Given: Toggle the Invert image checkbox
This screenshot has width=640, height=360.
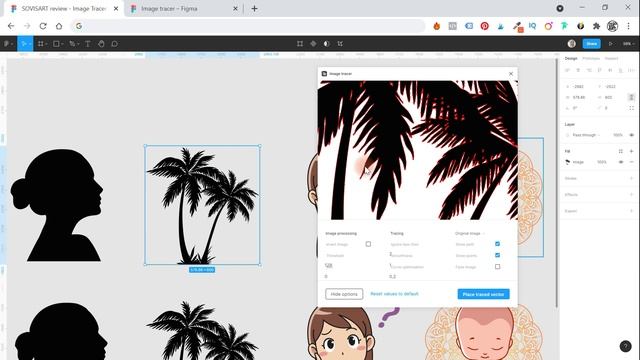Looking at the screenshot, I should 368,244.
